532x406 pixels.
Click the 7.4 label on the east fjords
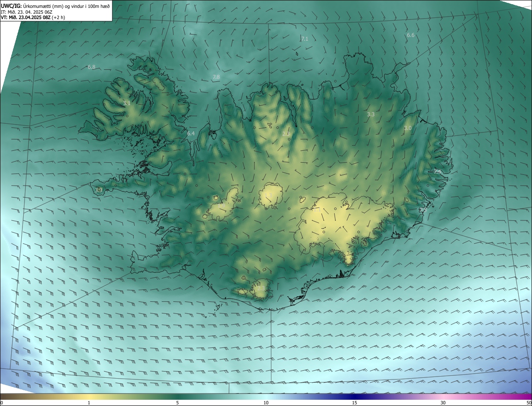[x=437, y=171]
